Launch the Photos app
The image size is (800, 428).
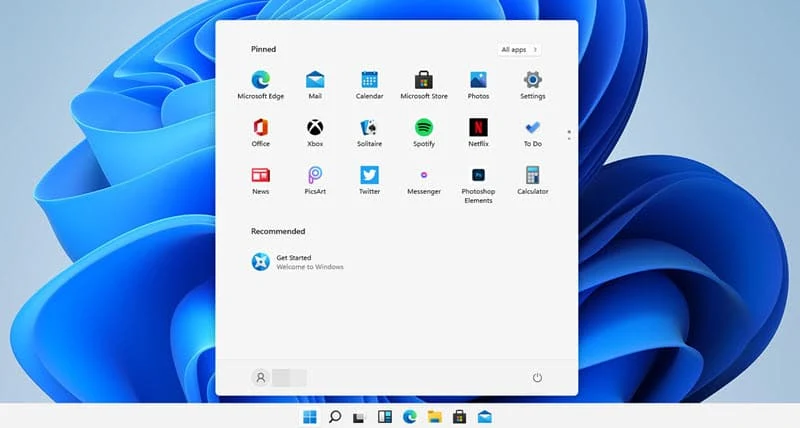(478, 85)
